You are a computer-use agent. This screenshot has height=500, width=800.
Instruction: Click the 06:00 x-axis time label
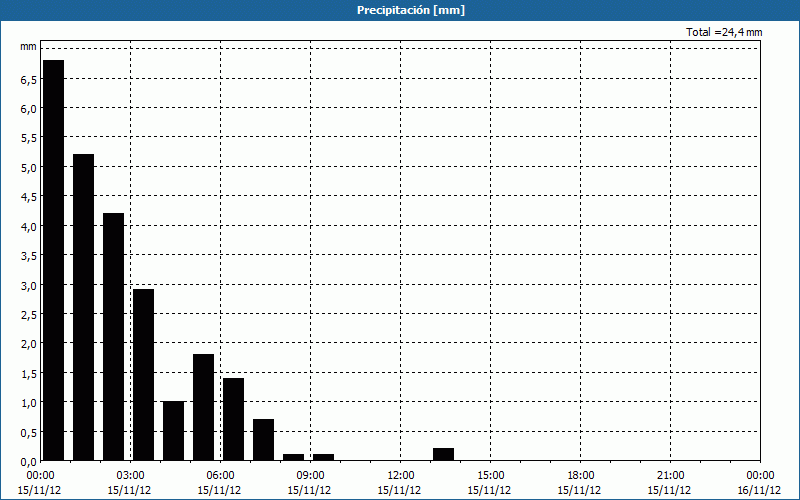click(220, 476)
